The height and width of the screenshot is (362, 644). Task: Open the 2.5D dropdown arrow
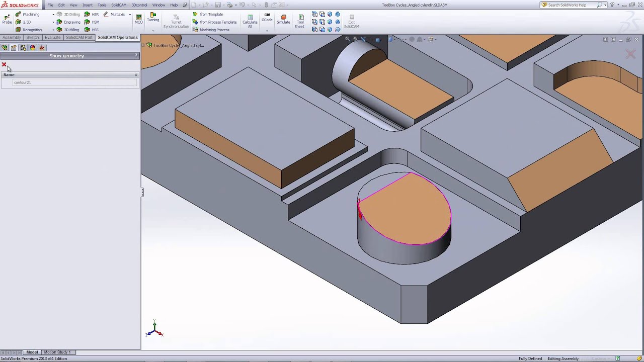coord(53,22)
